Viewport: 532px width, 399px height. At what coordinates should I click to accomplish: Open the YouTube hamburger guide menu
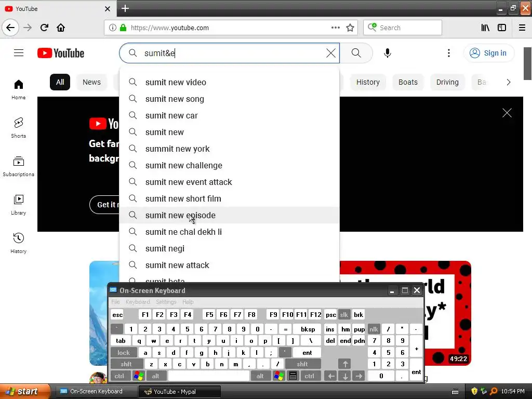tap(19, 53)
